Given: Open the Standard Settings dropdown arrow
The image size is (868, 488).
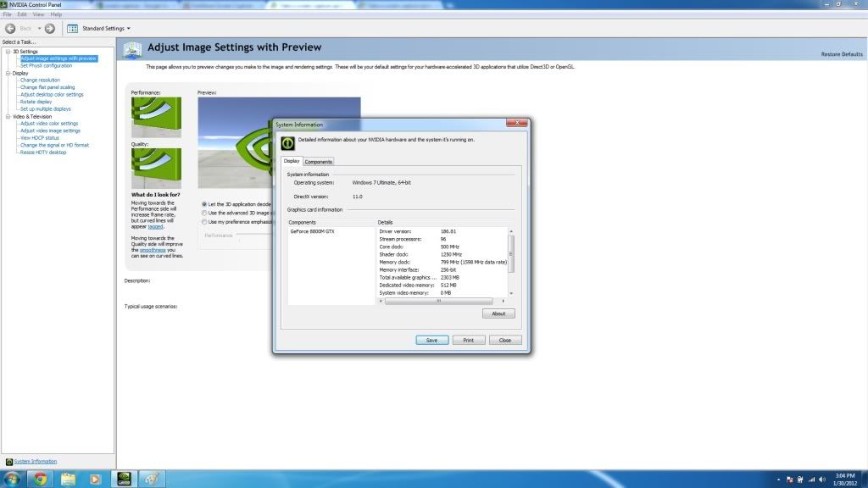Looking at the screenshot, I should click(129, 28).
